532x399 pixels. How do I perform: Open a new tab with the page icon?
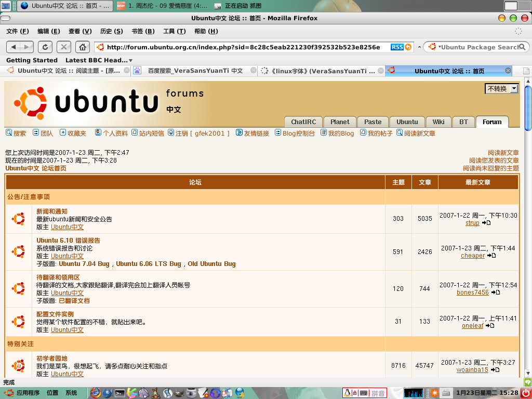click(526, 71)
